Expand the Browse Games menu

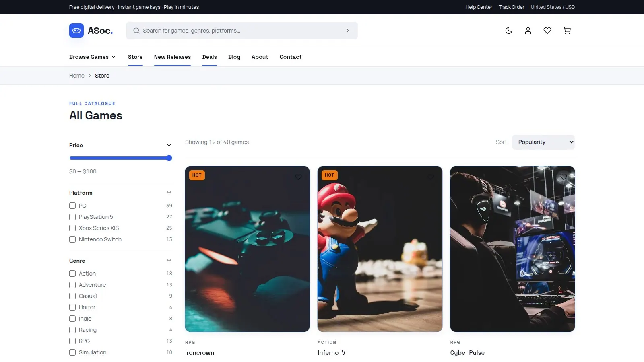point(93,57)
